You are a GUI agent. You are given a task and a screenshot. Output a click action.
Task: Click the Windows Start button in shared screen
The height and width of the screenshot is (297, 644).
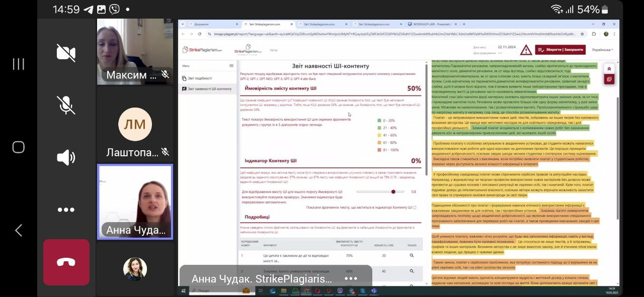(x=184, y=290)
